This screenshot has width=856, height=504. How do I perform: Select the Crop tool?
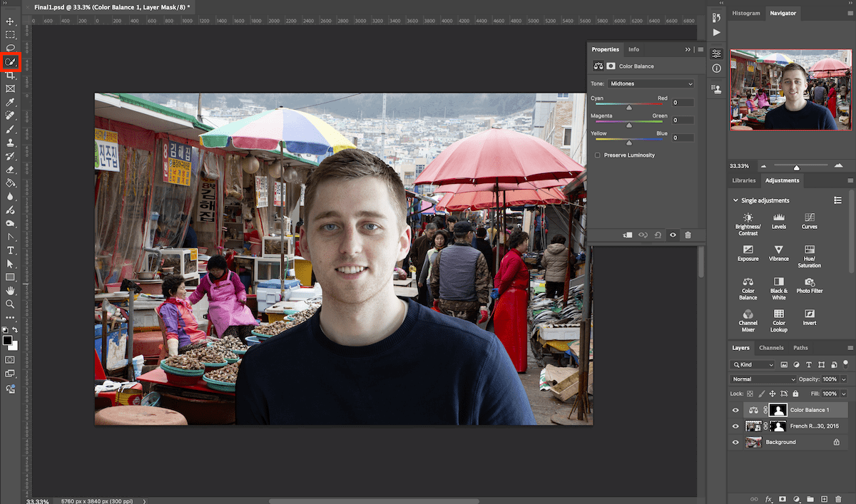tap(10, 76)
